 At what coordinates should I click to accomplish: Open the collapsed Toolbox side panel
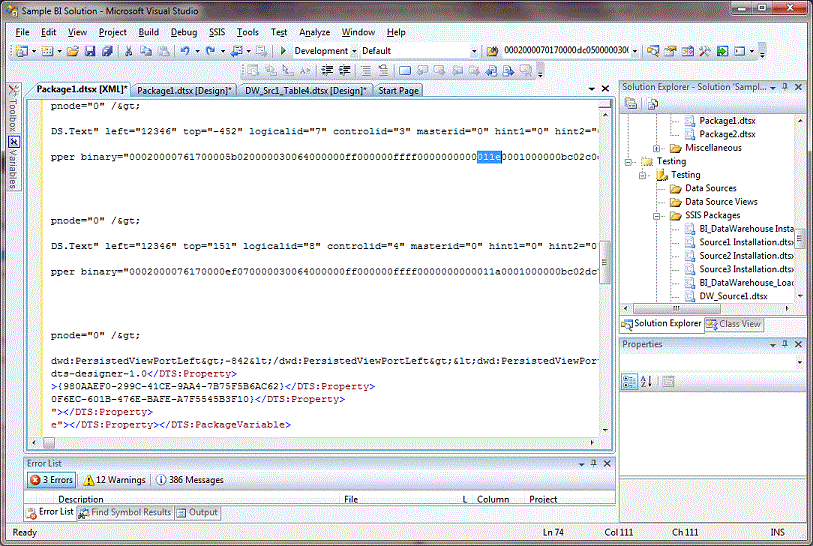13,109
